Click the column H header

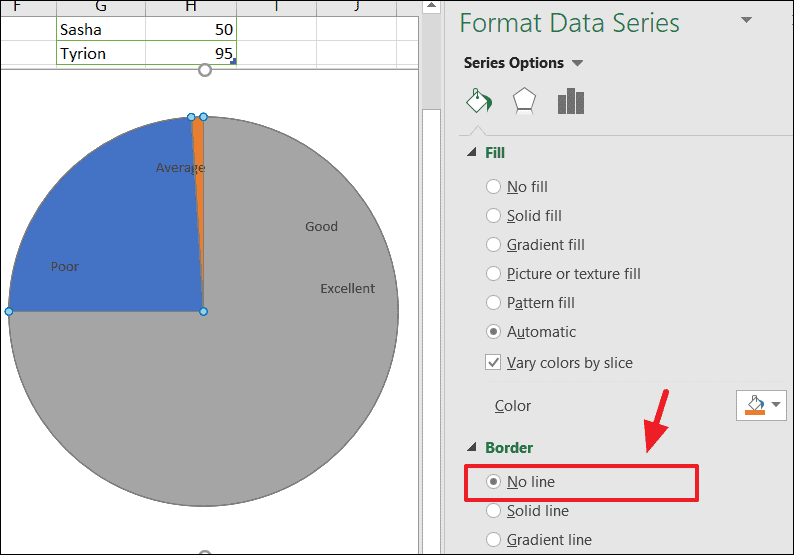click(191, 7)
